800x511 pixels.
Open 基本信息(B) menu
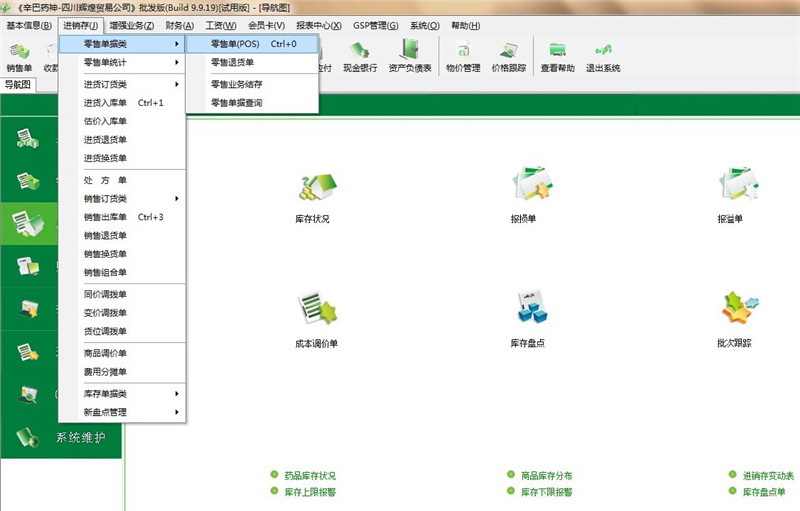(29, 25)
